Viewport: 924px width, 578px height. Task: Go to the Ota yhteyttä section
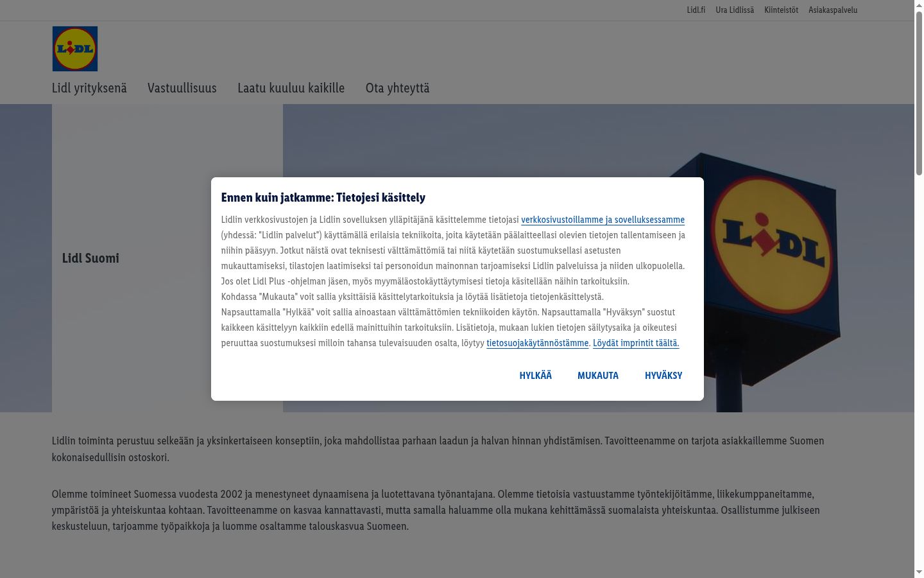point(397,88)
